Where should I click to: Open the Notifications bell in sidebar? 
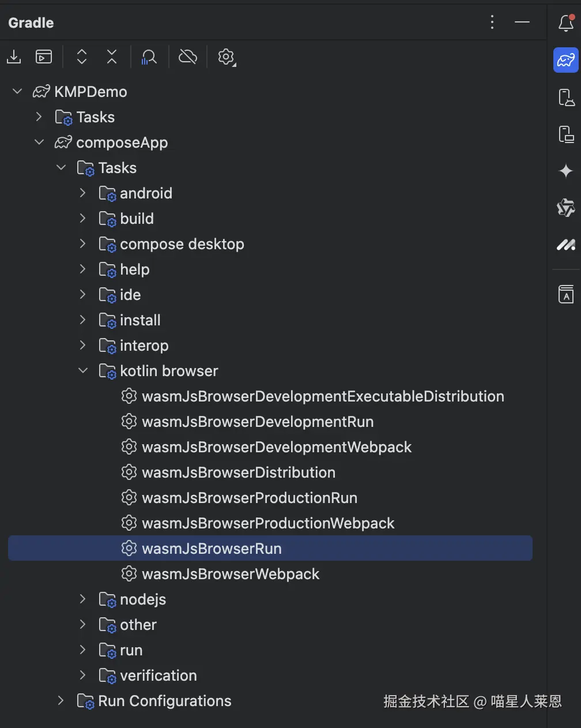click(566, 23)
